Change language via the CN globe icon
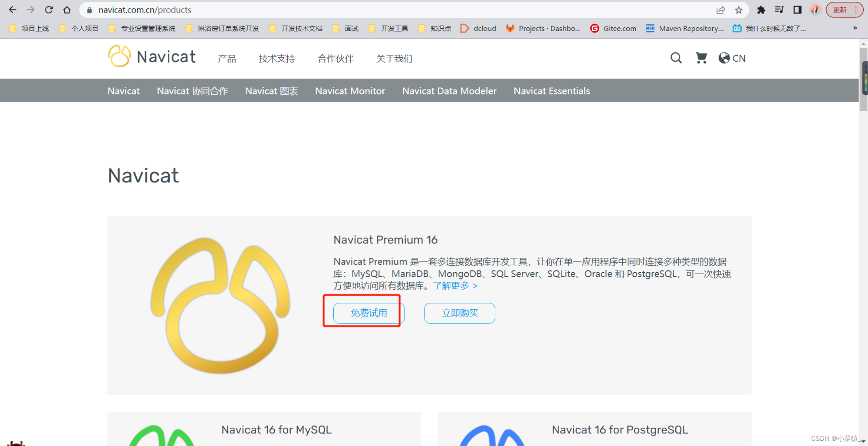Screen dimensions: 868x446 pyautogui.click(x=732, y=58)
